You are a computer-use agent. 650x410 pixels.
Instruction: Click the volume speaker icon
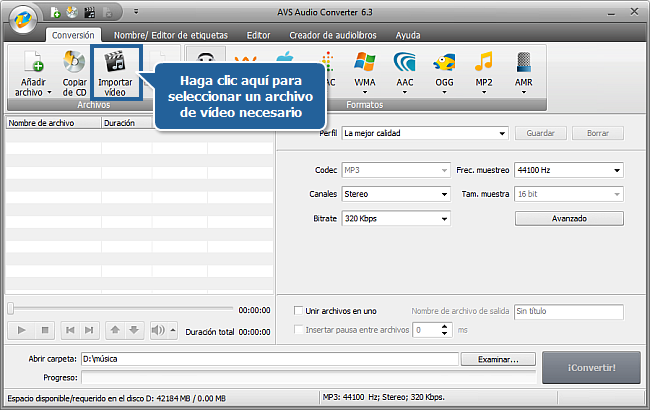[157, 330]
